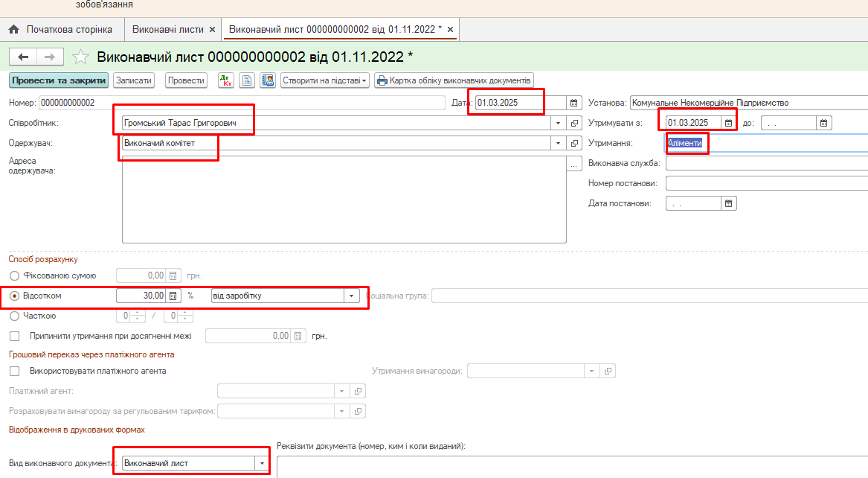Enable Припинити утримання при досягненні межі
Screen dimensions: 868x478
(15, 336)
